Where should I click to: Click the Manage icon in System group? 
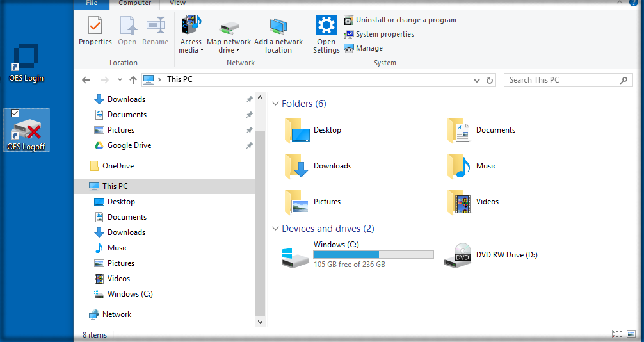(348, 48)
